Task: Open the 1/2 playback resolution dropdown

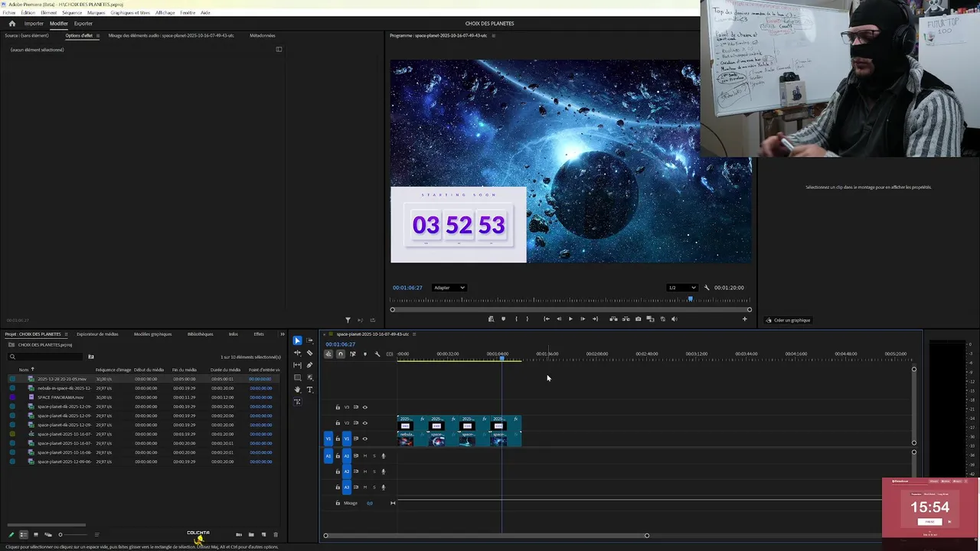Action: (681, 288)
